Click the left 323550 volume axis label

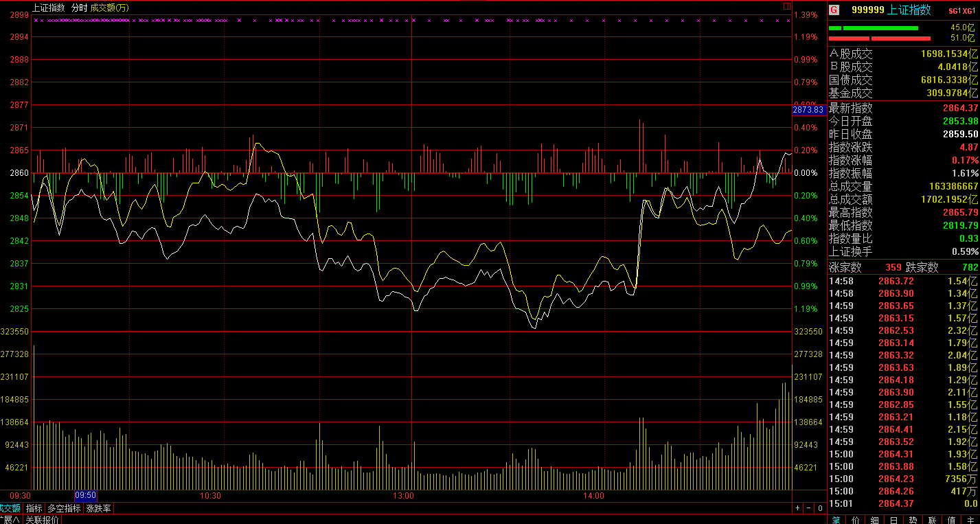click(x=15, y=332)
